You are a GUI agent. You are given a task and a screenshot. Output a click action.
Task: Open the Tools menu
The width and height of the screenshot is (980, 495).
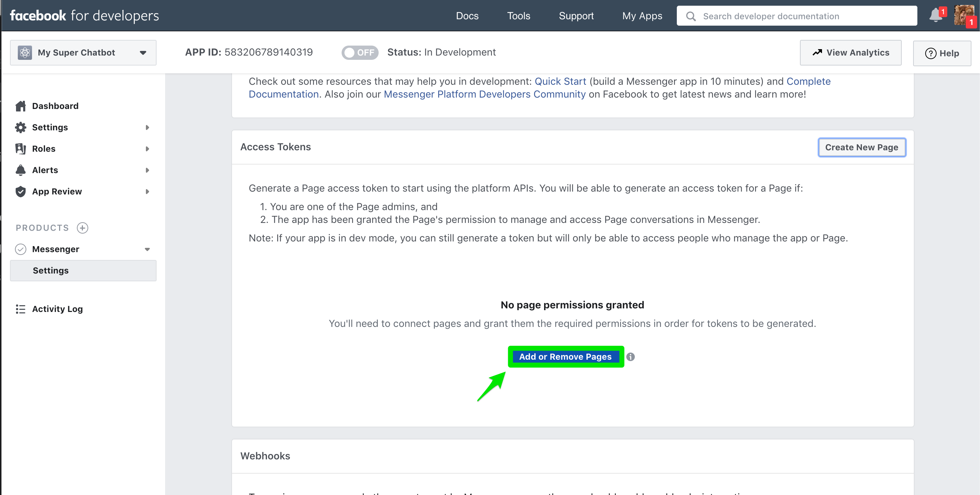(x=518, y=16)
